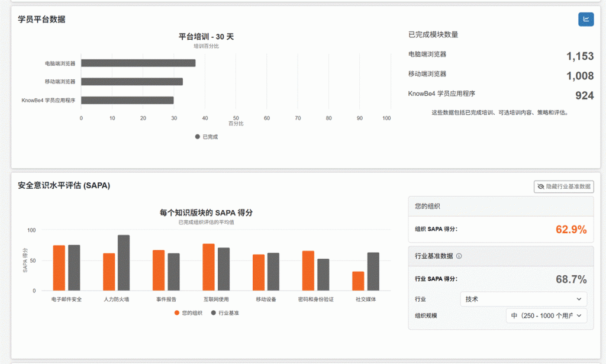Click the orange bar for 密码和身份验证
The height and width of the screenshot is (364, 606).
pos(308,271)
